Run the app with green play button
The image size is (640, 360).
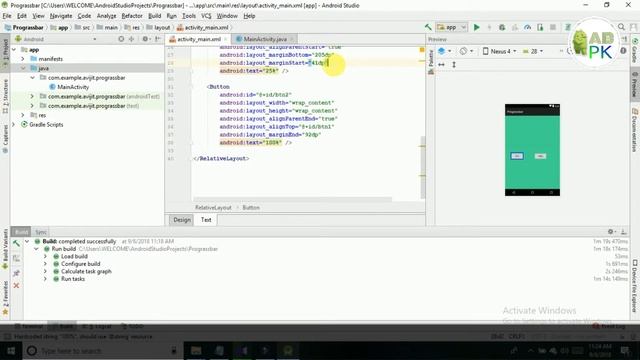coord(476,27)
